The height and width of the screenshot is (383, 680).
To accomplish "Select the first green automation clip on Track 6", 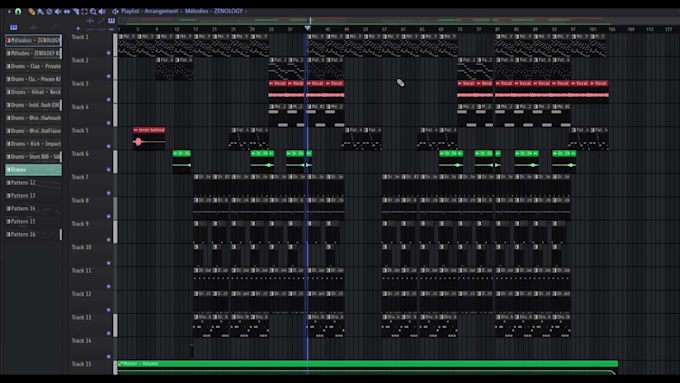I will point(182,161).
